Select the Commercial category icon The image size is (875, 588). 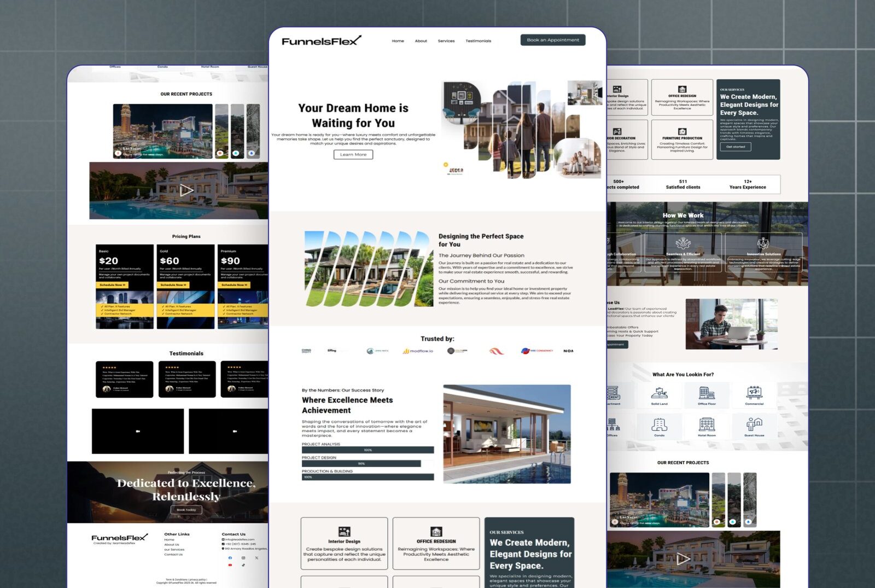754,393
